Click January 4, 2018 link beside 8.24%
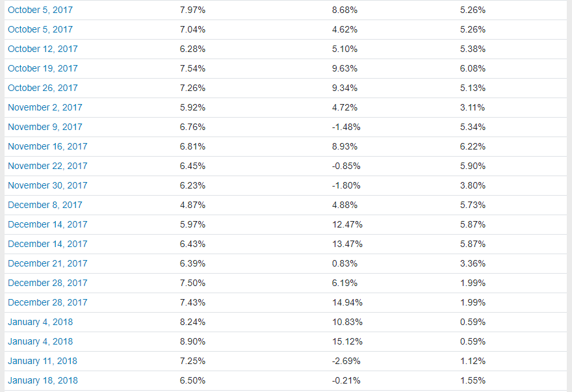 (40, 322)
